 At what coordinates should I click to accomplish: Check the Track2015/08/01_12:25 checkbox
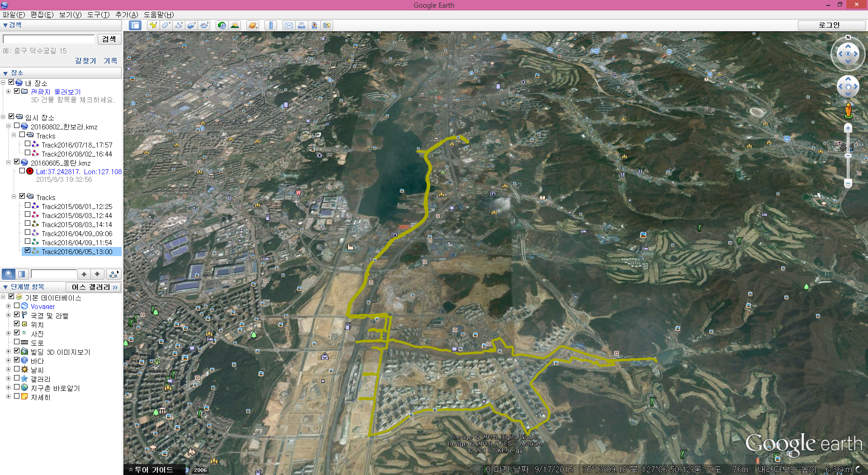click(x=28, y=205)
